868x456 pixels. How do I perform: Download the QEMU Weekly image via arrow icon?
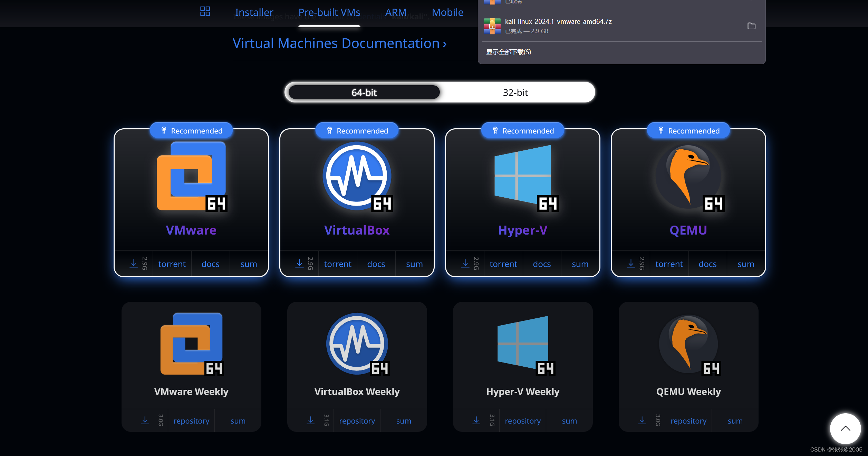tap(642, 420)
